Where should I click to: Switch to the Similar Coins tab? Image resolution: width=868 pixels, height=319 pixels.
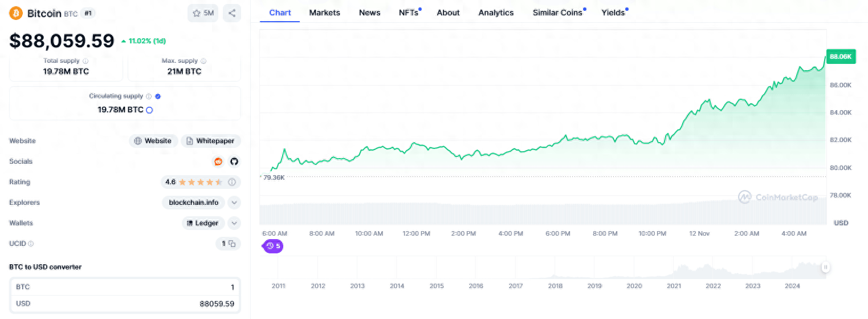[x=559, y=13]
